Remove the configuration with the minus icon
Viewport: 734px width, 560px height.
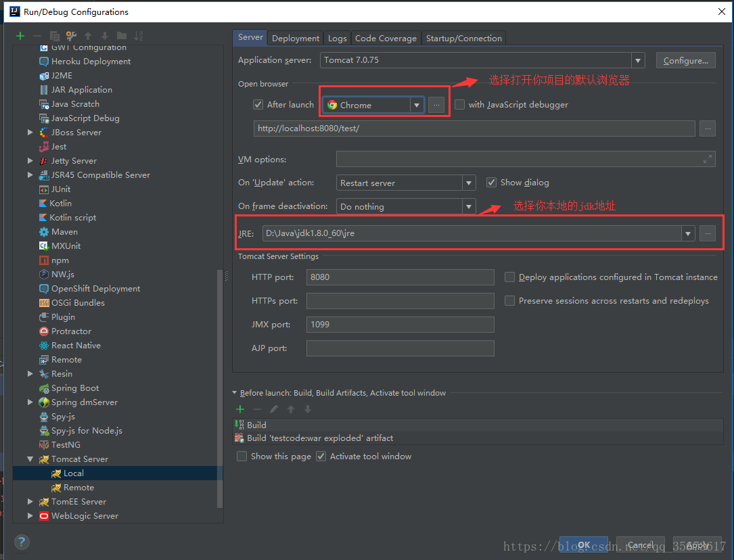(x=37, y=36)
